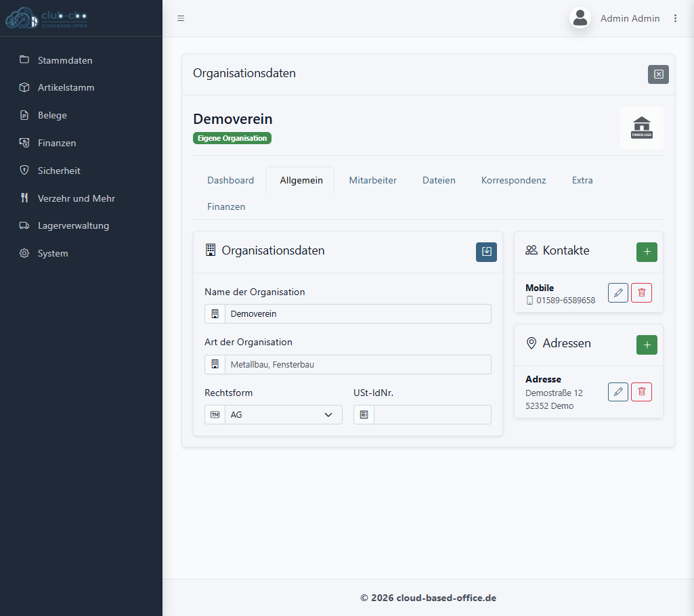Viewport: 694px width, 616px height.
Task: Save Organisationsdaten with the blue save icon
Action: (x=486, y=252)
